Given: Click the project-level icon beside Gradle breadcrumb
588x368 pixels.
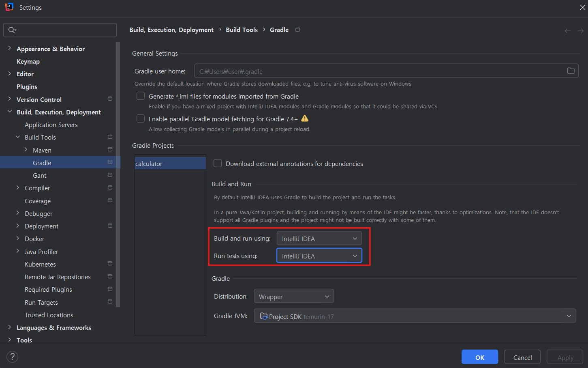Looking at the screenshot, I should coord(297,30).
